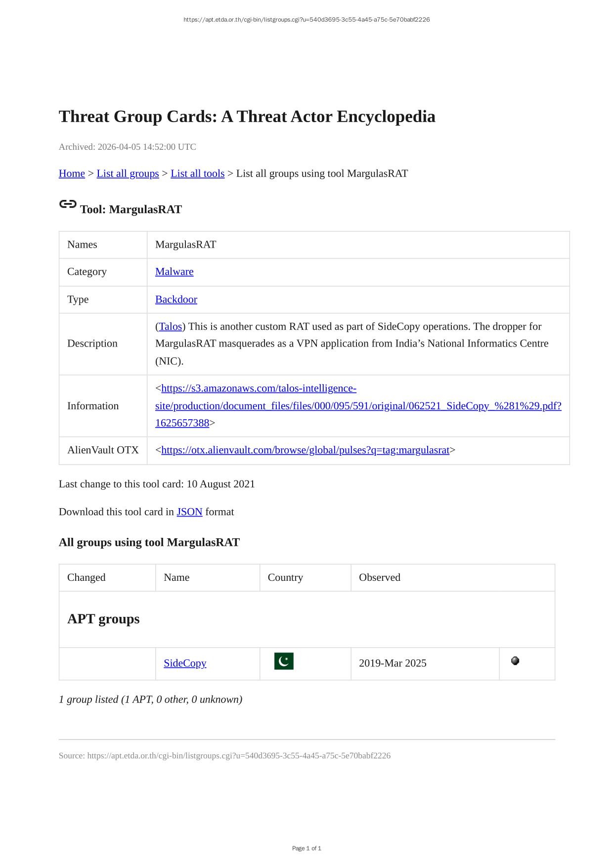This screenshot has width=614, height=868.
Task: Click the Tool: MargulasRAT heading text
Action: 131,210
